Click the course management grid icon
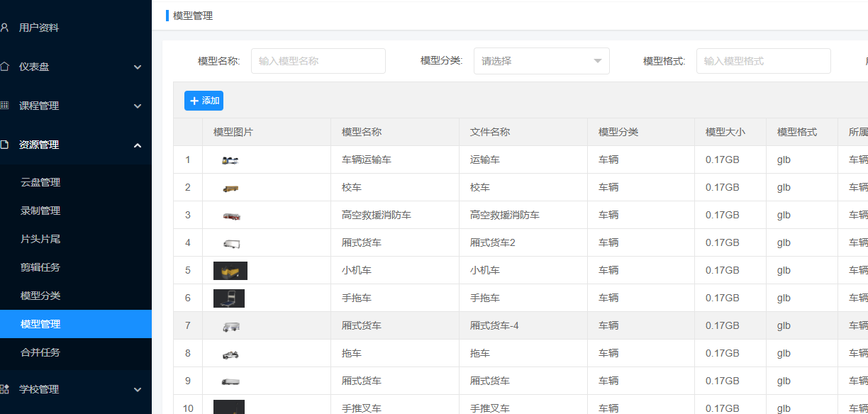Image resolution: width=868 pixels, height=414 pixels. pyautogui.click(x=4, y=106)
